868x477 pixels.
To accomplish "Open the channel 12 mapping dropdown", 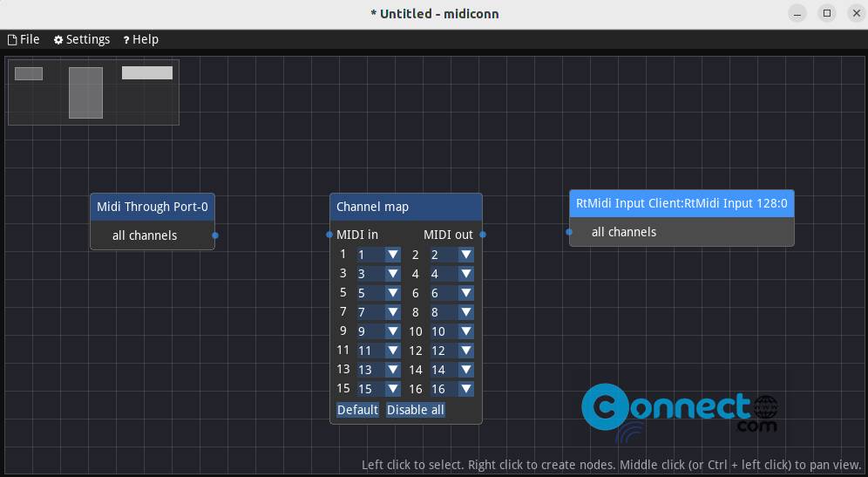I will point(452,351).
